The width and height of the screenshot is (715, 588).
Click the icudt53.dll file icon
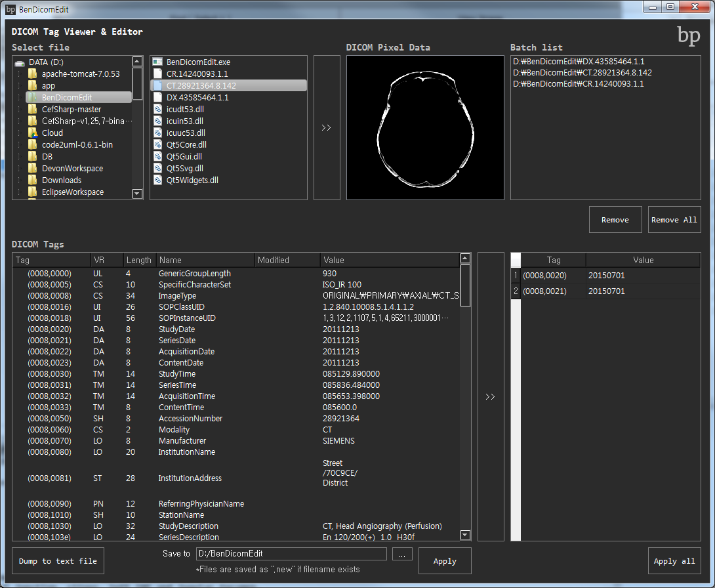157,109
